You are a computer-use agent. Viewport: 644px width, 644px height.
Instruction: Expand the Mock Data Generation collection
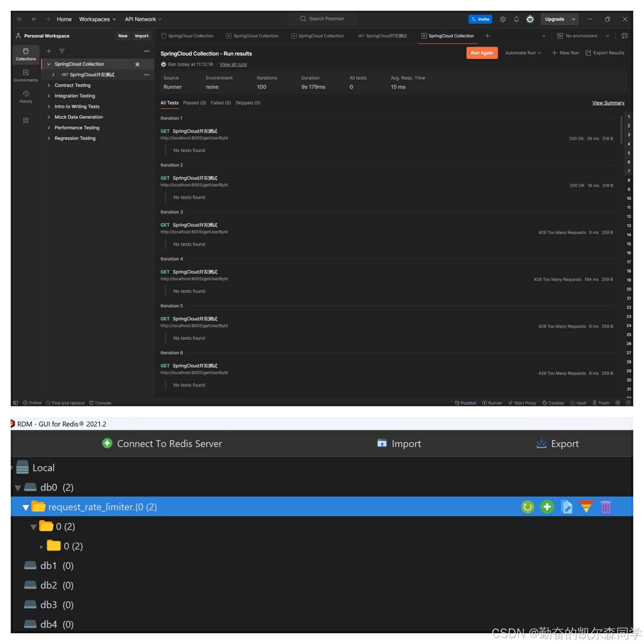(x=49, y=117)
